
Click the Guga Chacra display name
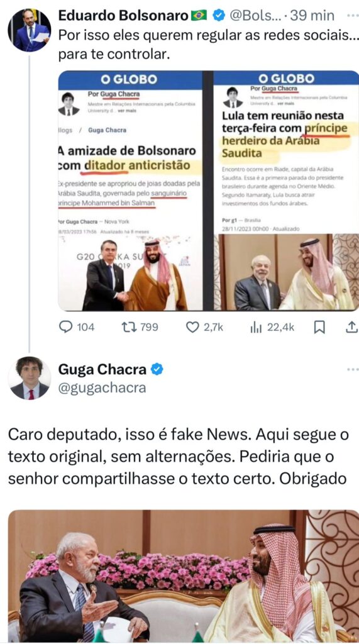[x=102, y=370]
